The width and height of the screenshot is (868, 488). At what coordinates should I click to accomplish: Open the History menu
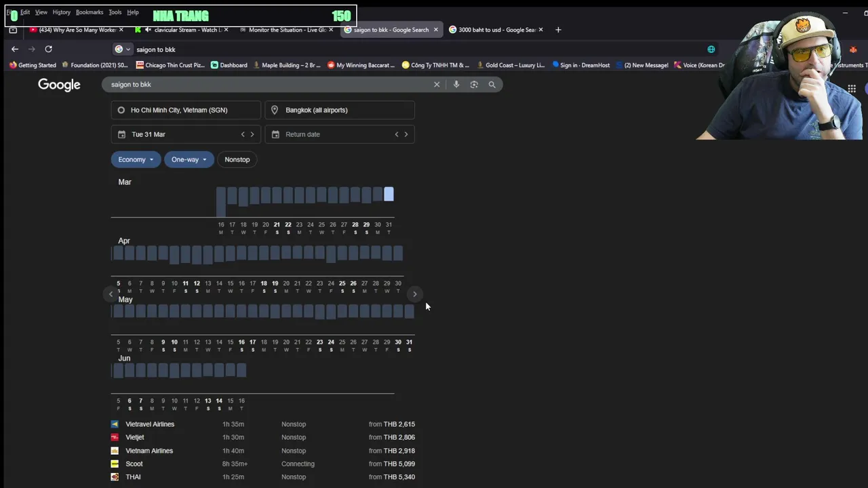(x=62, y=12)
